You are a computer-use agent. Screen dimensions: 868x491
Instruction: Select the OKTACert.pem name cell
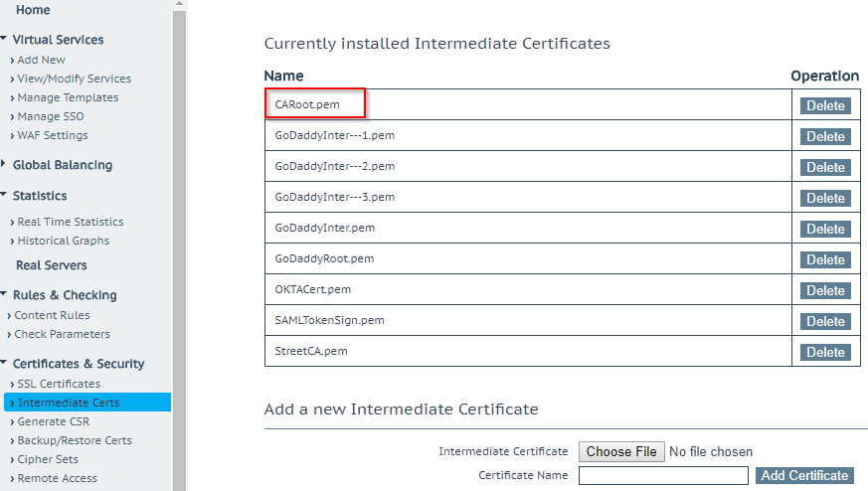tap(528, 289)
